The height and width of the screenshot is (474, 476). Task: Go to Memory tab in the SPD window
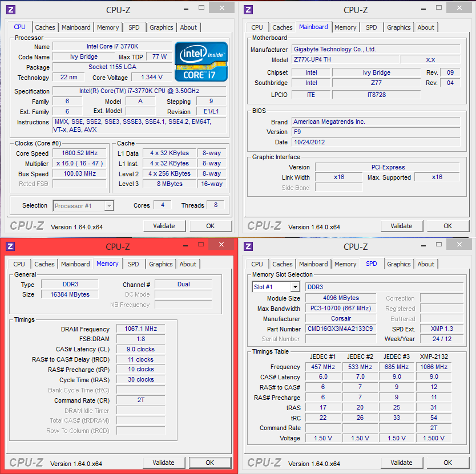click(345, 264)
